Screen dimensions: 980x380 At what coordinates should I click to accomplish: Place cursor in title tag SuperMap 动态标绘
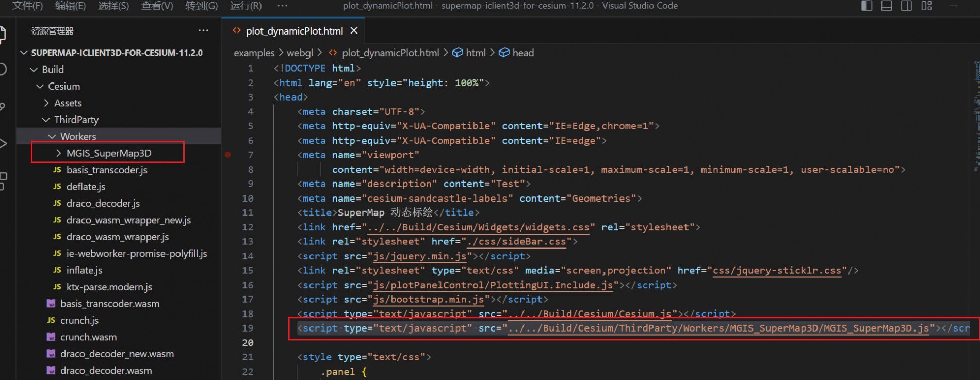point(386,212)
